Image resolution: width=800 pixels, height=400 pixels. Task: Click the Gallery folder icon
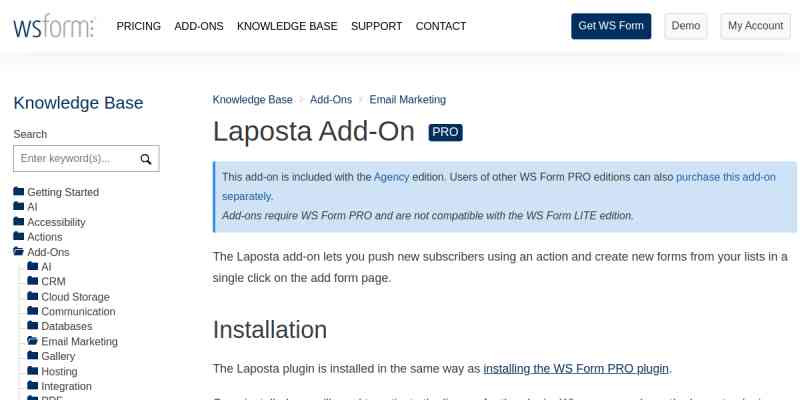point(32,356)
